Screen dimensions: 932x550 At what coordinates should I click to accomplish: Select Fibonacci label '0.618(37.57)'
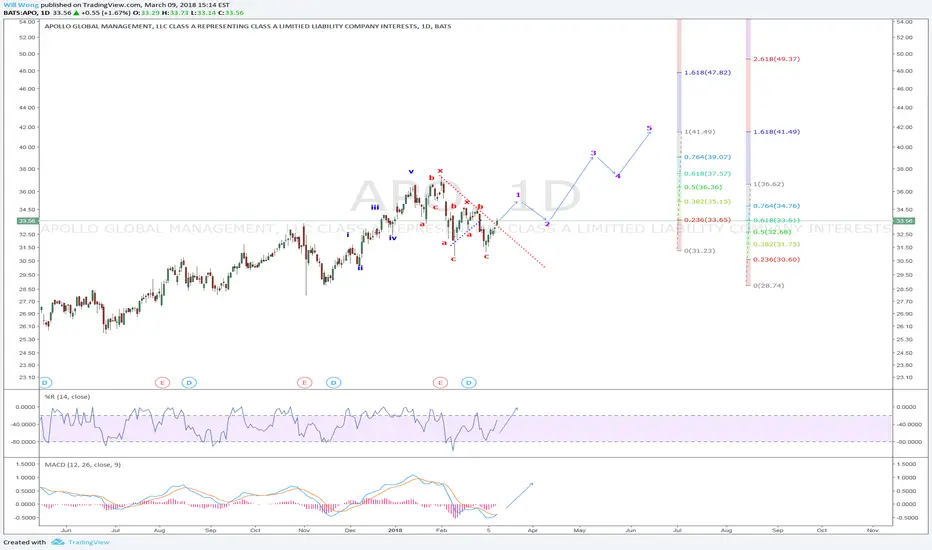[707, 174]
